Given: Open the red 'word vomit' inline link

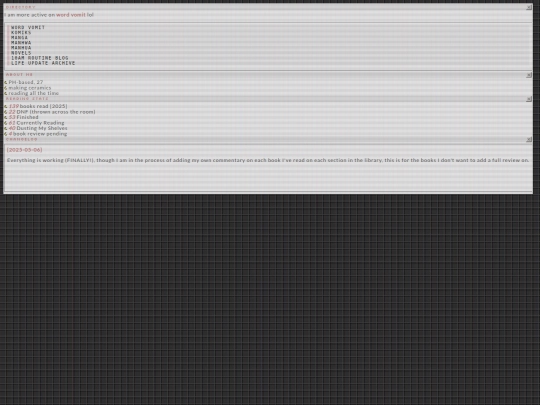Looking at the screenshot, I should (71, 14).
